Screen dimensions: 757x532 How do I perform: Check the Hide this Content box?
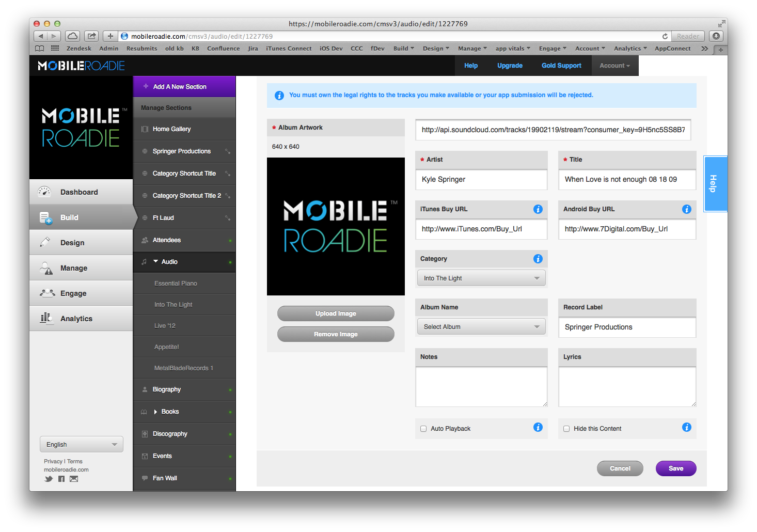566,429
